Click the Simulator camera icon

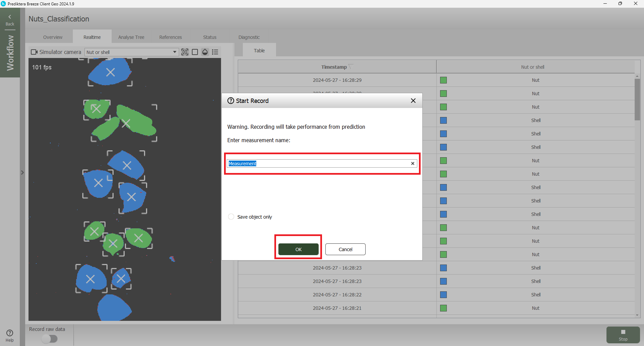[x=34, y=52]
